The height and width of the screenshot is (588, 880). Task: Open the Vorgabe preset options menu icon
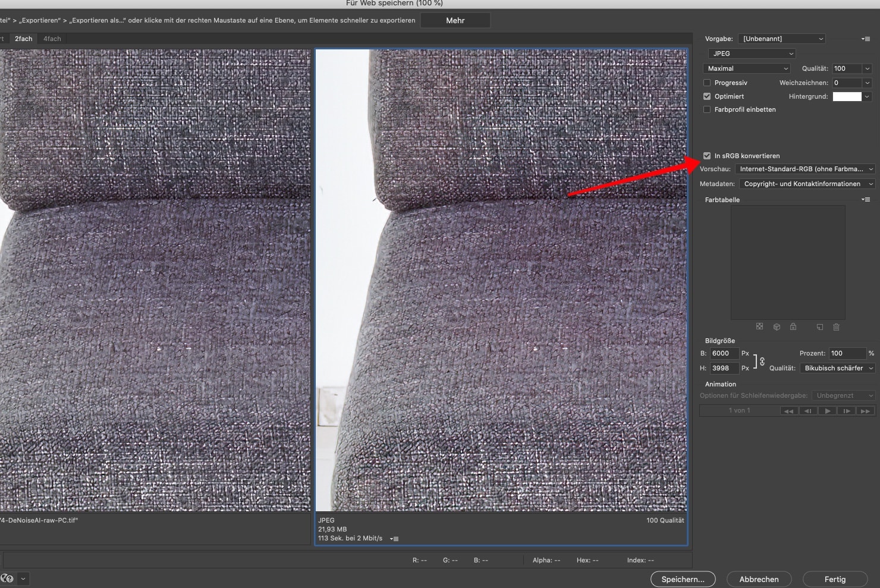(866, 39)
